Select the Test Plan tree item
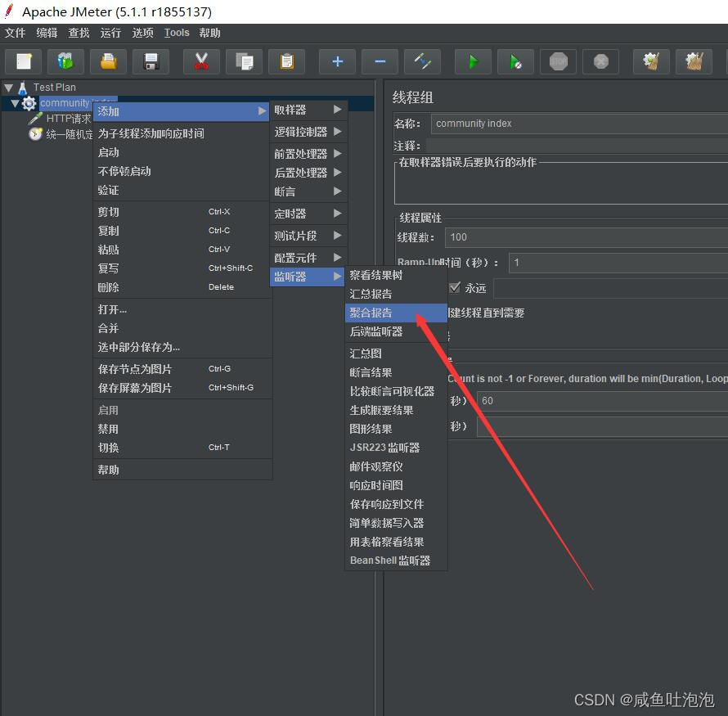Image resolution: width=728 pixels, height=716 pixels. click(54, 88)
